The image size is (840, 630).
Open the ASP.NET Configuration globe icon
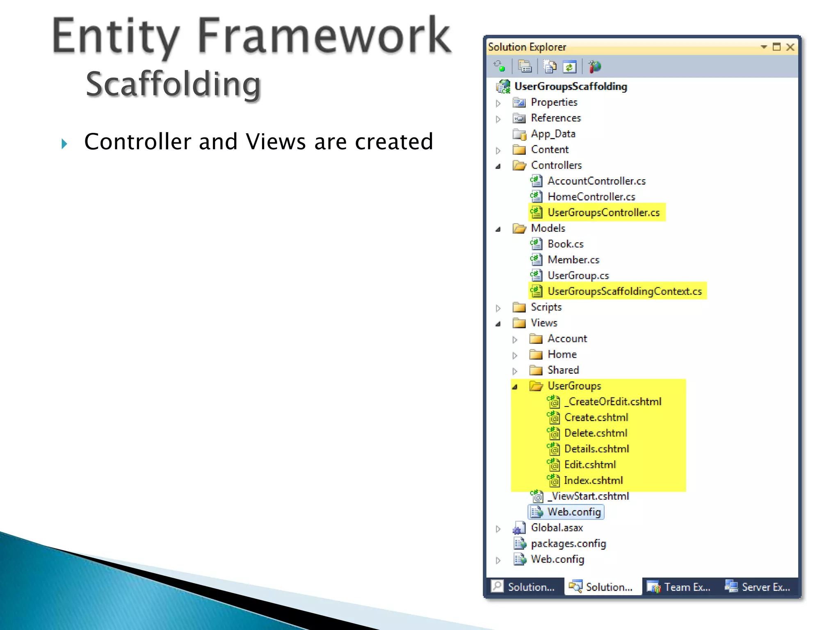tap(594, 66)
